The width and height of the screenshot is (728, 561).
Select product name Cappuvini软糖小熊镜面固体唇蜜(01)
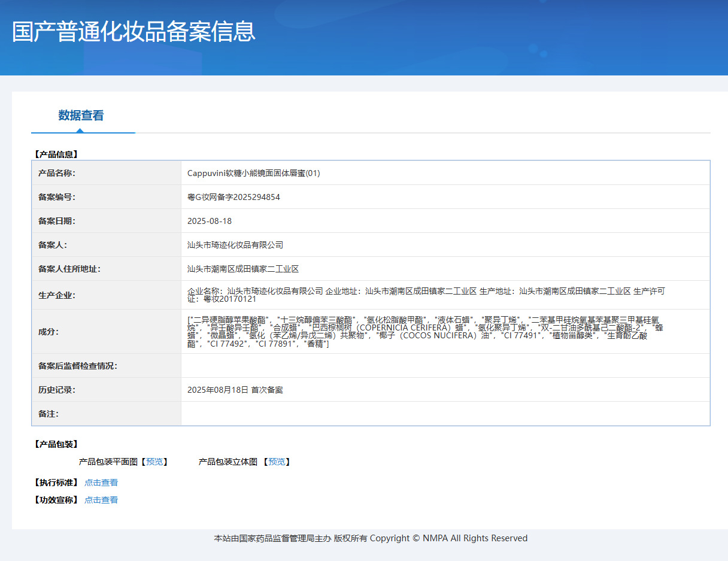(x=254, y=173)
